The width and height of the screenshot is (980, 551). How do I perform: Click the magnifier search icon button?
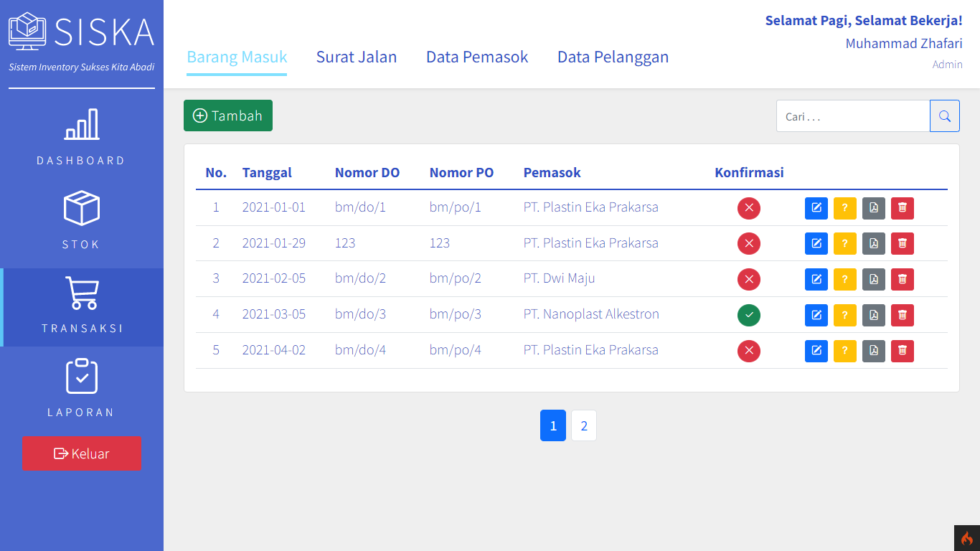pyautogui.click(x=944, y=116)
